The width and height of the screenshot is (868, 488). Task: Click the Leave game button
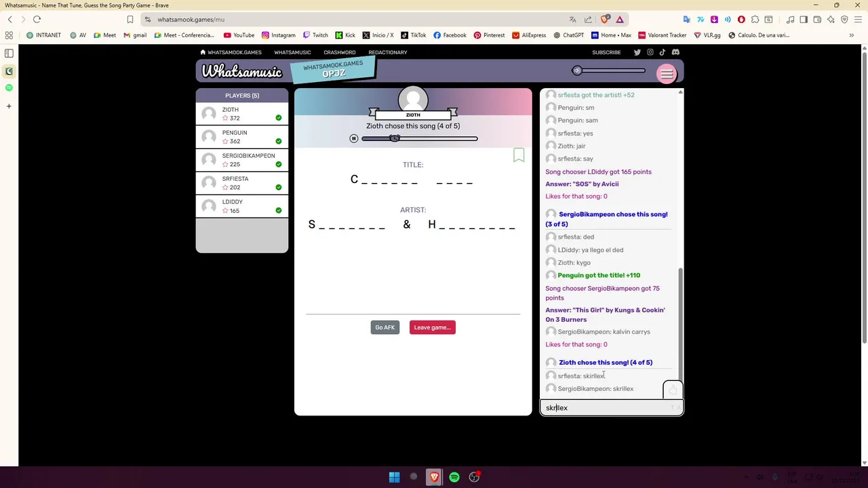click(x=432, y=327)
